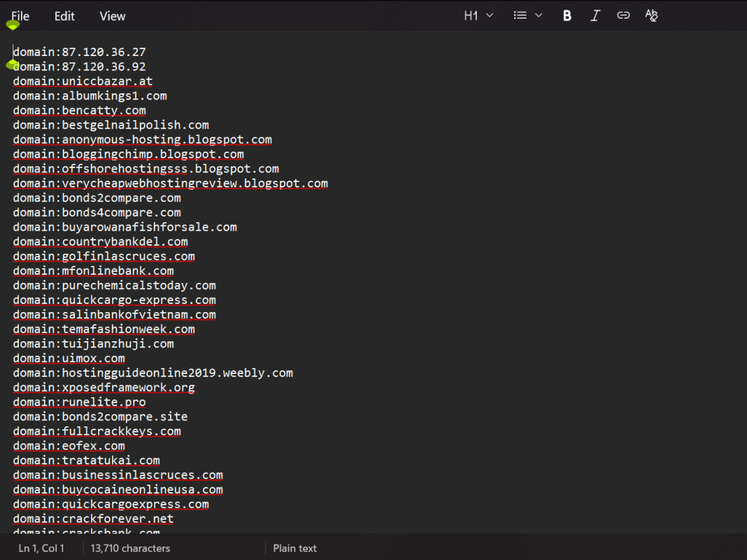The height and width of the screenshot is (560, 747).
Task: Open the View menu
Action: [113, 16]
